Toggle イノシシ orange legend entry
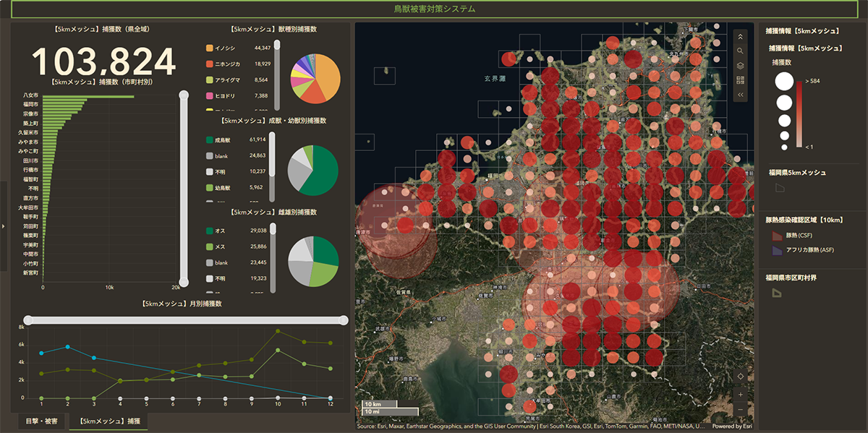868x433 pixels. [x=210, y=48]
